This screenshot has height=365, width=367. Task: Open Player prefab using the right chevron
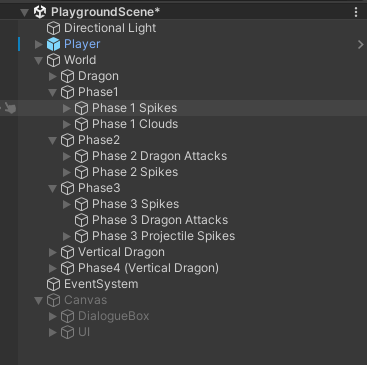point(360,44)
